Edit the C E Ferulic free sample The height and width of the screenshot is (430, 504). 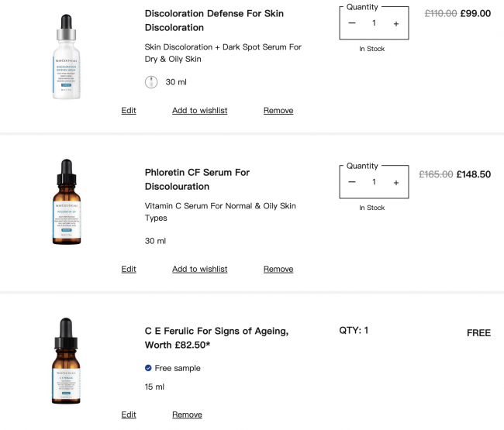[x=129, y=415]
